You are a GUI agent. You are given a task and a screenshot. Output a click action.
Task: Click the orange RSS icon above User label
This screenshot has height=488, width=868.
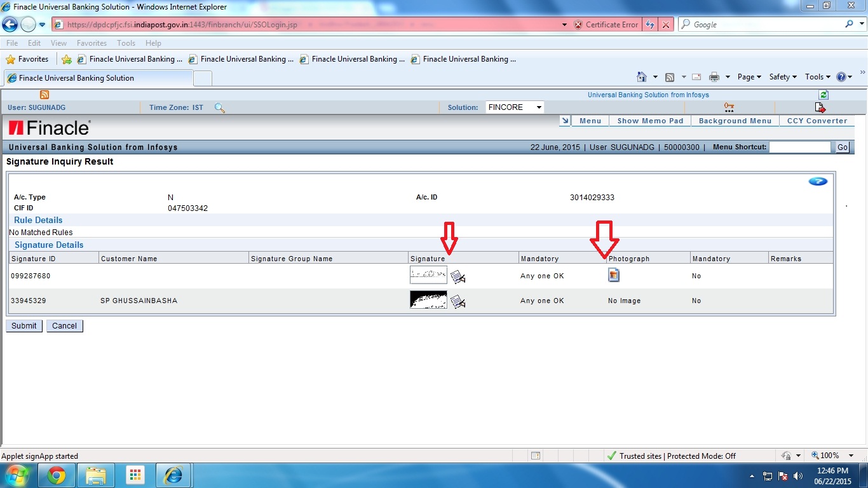click(x=44, y=95)
